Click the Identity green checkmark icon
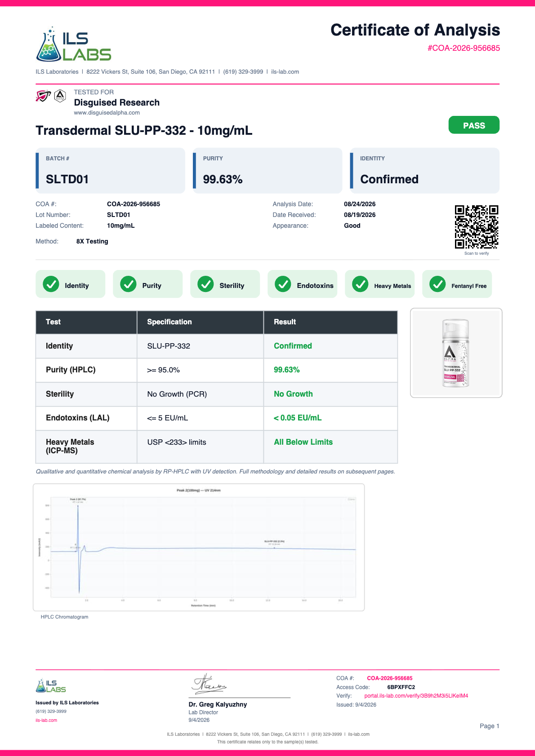Screen dimensions: 535x756 51,284
